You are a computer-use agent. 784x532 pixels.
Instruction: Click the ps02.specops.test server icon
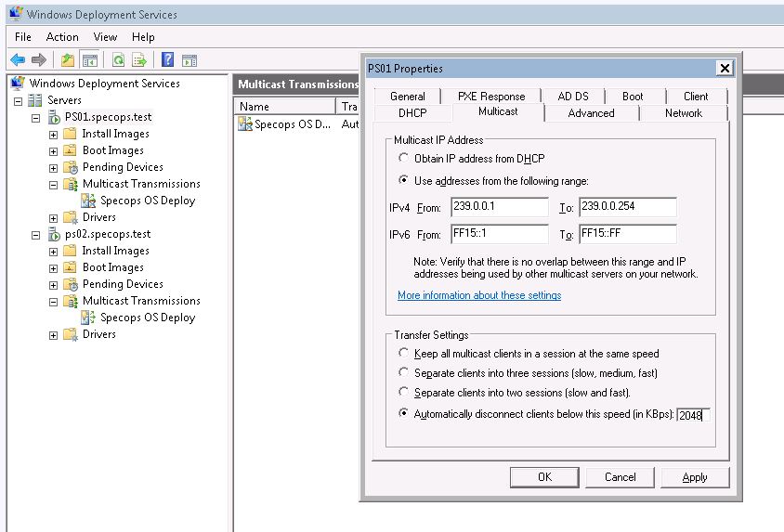pyautogui.click(x=54, y=234)
